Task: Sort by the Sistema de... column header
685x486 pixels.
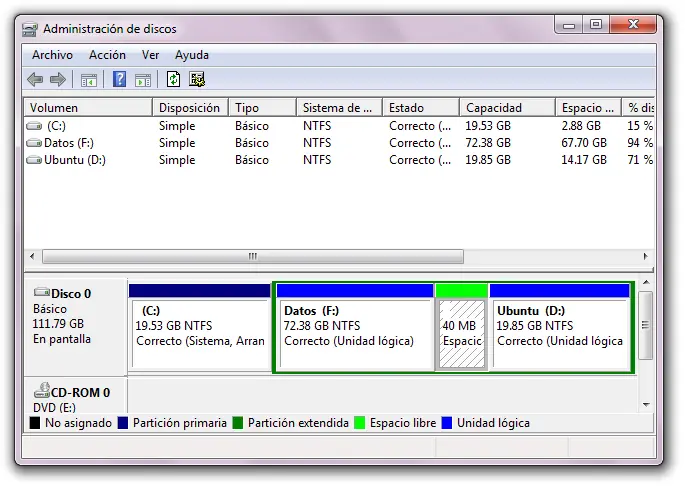Action: tap(339, 108)
